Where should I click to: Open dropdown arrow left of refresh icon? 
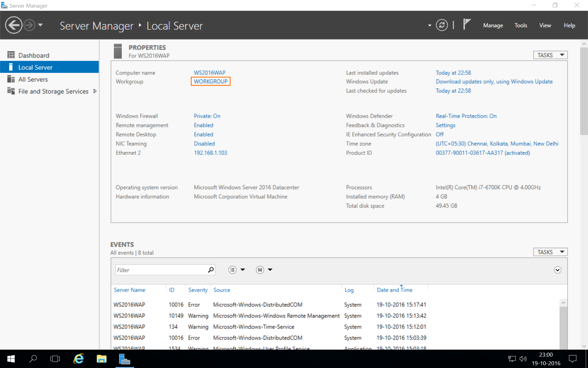(x=429, y=25)
